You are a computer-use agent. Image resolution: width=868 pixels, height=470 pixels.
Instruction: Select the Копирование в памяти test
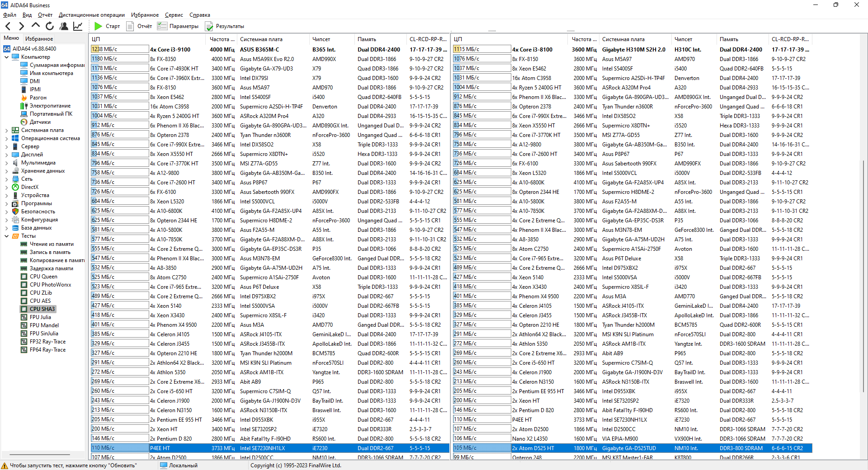[52, 260]
